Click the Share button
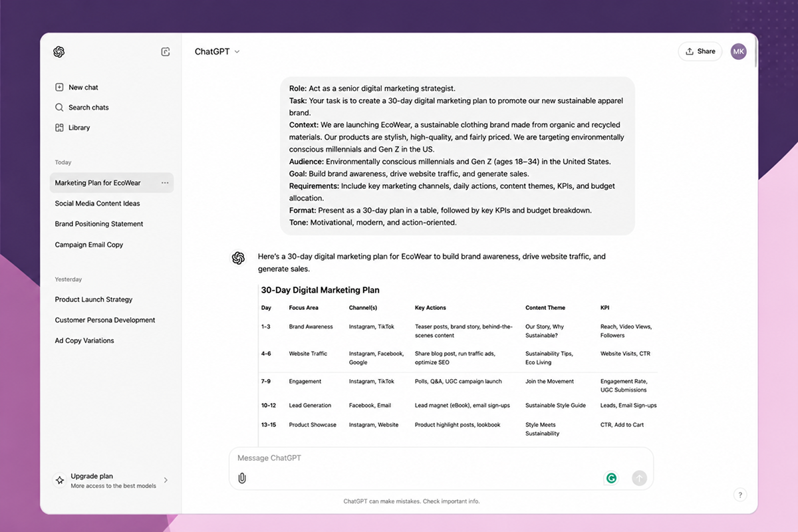 [x=700, y=51]
